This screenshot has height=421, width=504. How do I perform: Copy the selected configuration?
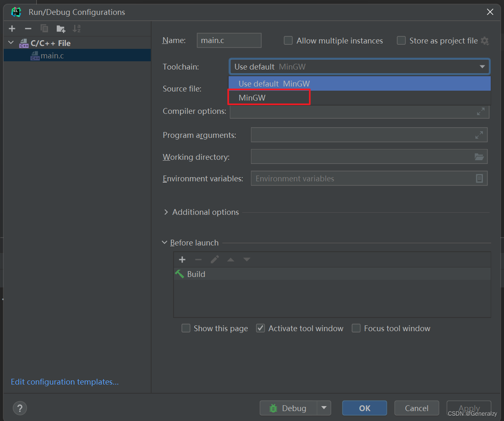44,29
